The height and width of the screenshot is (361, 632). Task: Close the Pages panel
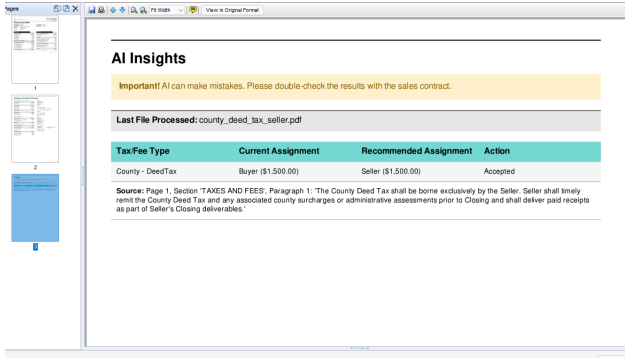(x=75, y=8)
